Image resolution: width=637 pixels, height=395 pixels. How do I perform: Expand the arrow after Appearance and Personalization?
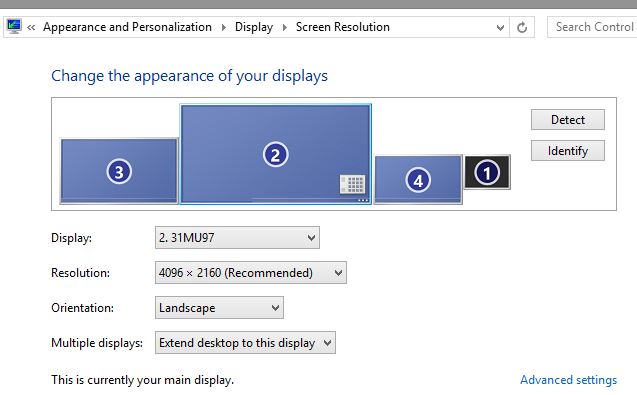coord(224,27)
